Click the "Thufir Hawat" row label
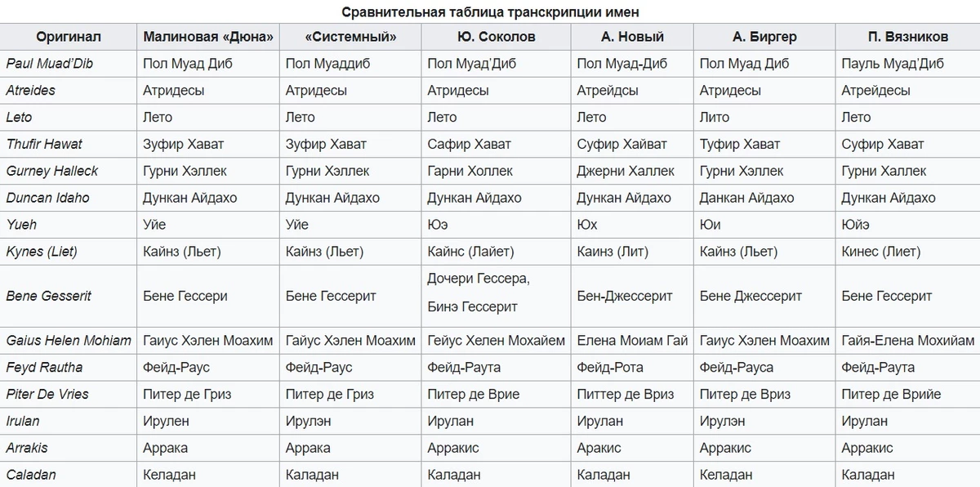This screenshot has width=980, height=487. (44, 144)
